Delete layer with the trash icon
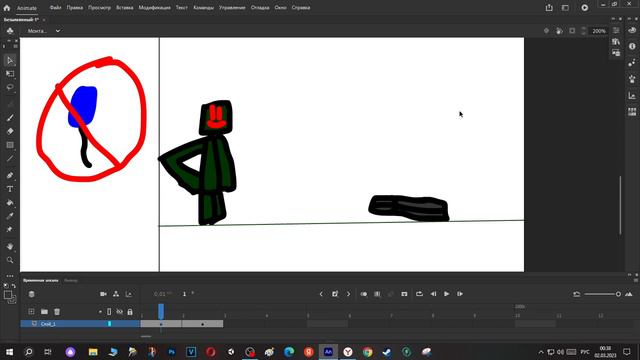This screenshot has width=640, height=360. pyautogui.click(x=57, y=312)
